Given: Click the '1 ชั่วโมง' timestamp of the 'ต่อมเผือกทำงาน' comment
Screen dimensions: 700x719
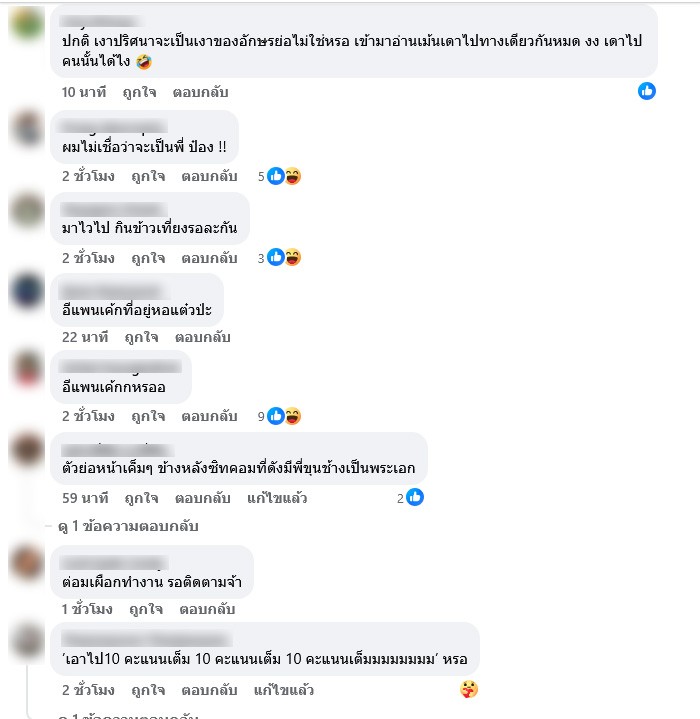Looking at the screenshot, I should (x=87, y=609).
